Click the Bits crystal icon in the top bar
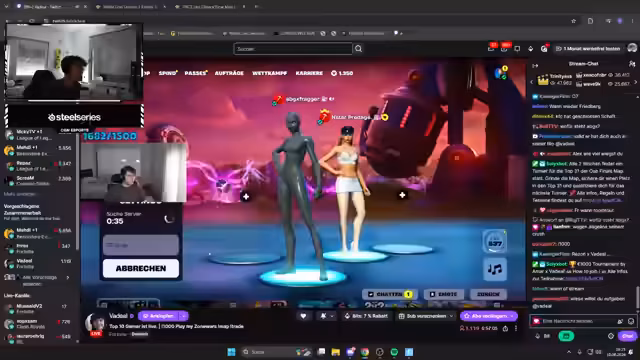The width and height of the screenshot is (640, 360). click(530, 49)
